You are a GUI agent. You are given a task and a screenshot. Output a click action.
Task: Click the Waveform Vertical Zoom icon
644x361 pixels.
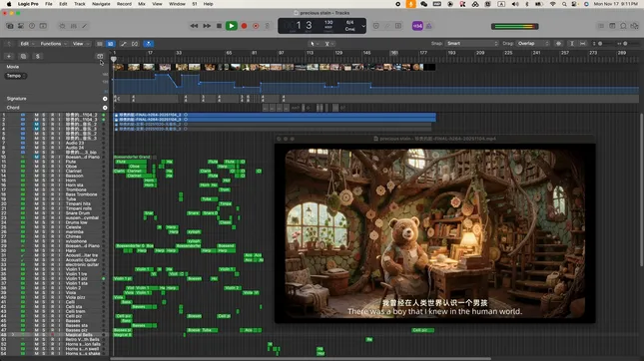click(558, 44)
